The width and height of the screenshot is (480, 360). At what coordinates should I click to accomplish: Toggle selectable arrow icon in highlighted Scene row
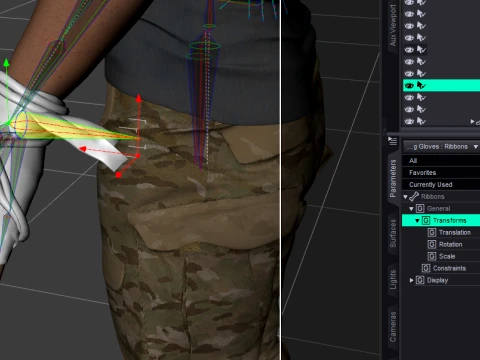421,86
